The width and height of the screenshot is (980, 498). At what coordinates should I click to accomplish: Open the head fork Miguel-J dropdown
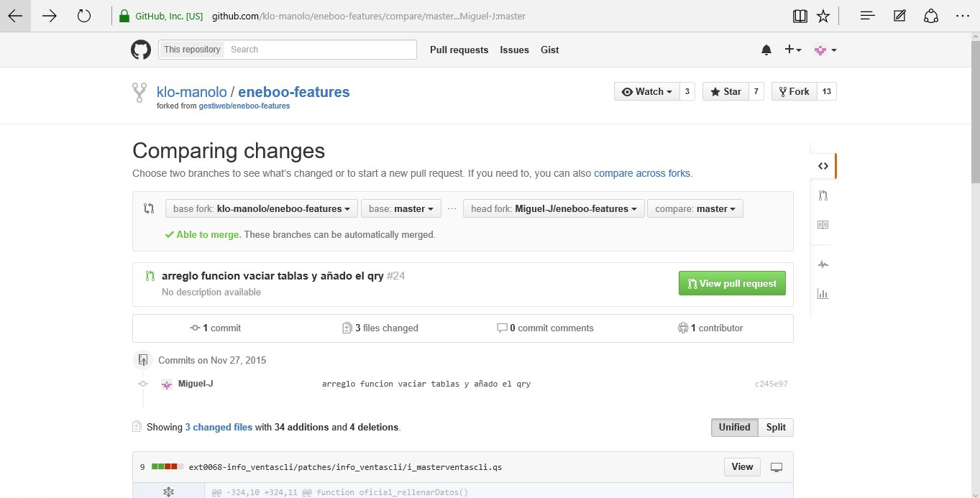(x=553, y=208)
